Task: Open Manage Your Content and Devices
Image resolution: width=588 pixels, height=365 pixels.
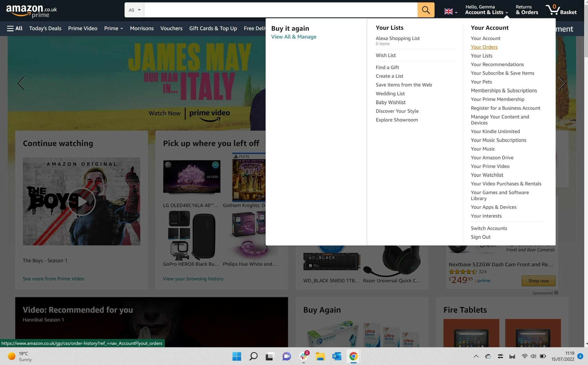Action: point(500,120)
